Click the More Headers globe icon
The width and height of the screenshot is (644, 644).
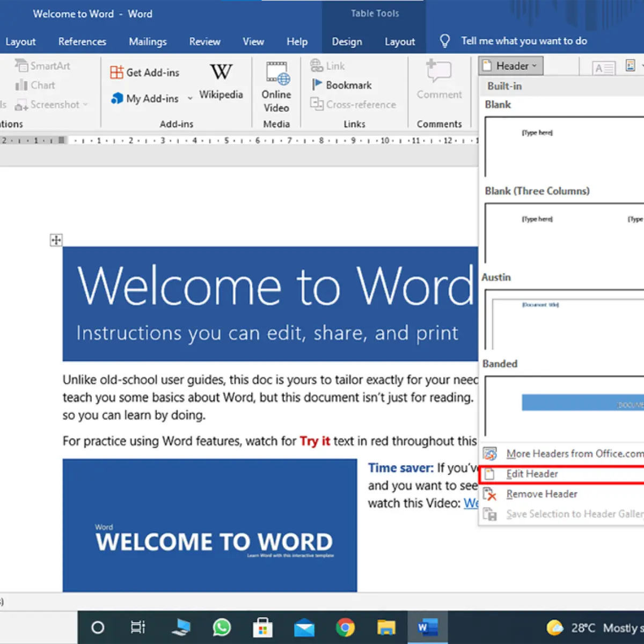(489, 454)
